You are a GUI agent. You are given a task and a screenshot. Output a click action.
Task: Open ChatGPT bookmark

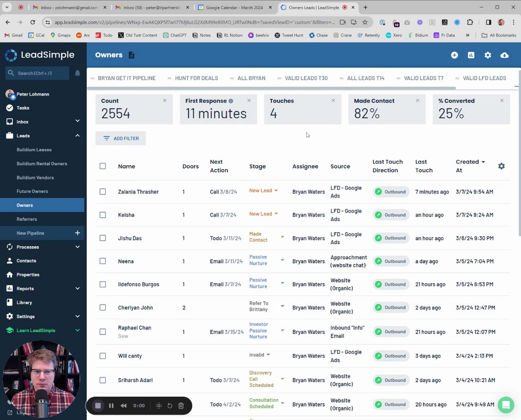coord(175,35)
